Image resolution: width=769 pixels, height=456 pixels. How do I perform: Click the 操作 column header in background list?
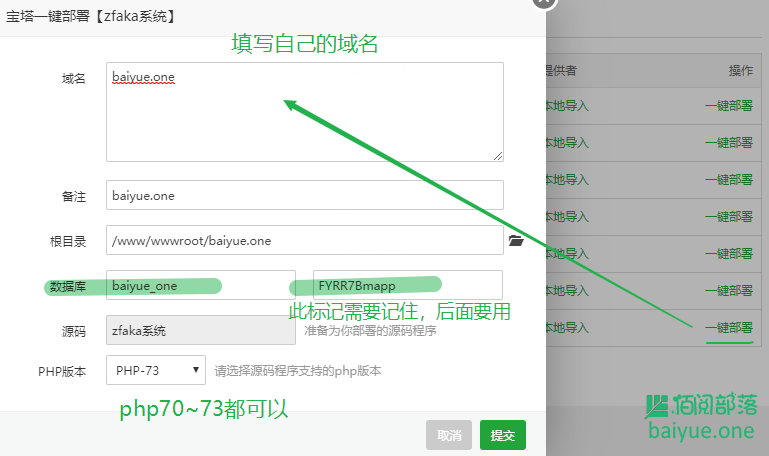[741, 71]
